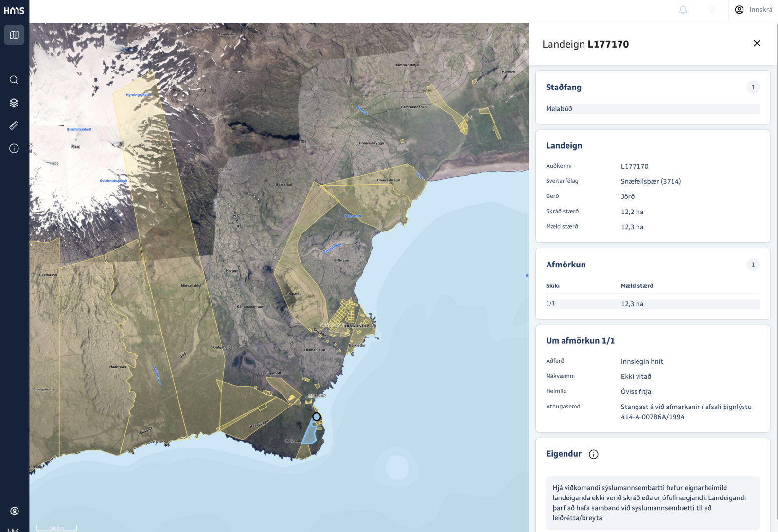Close the Landeign L177170 panel
778x532 pixels.
point(757,43)
